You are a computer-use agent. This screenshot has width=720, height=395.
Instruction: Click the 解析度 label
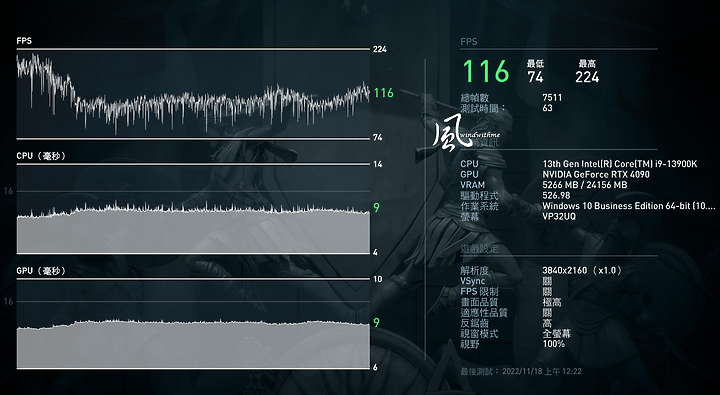tap(475, 271)
